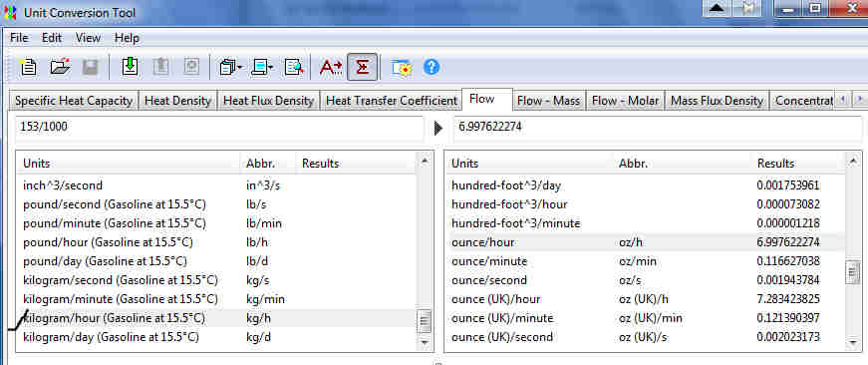Click right list scrollbar up arrow

coord(853,162)
